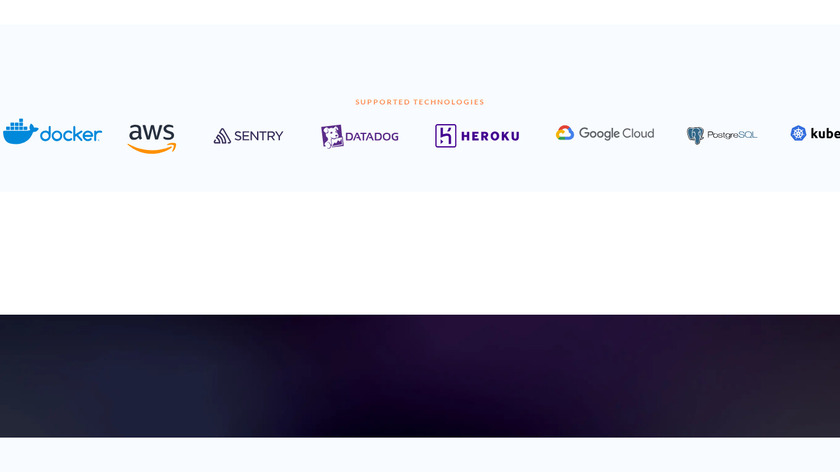The height and width of the screenshot is (472, 840).
Task: Open the Sentry logo
Action: point(249,136)
